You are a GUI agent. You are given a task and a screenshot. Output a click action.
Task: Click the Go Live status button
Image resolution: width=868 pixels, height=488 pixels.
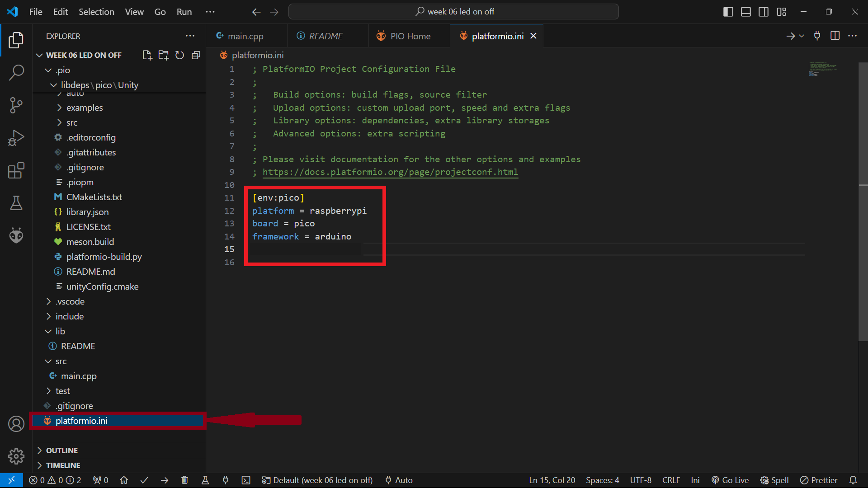(x=730, y=480)
